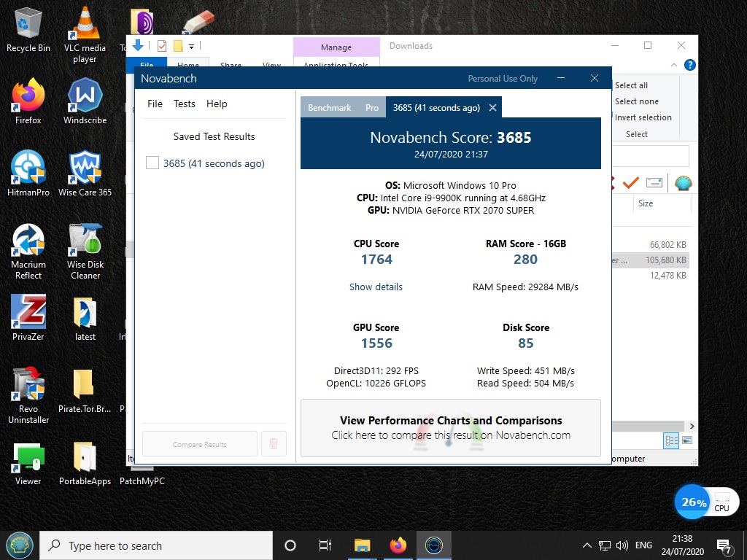The image size is (747, 560).
Task: Click the ENG language indicator
Action: click(643, 545)
